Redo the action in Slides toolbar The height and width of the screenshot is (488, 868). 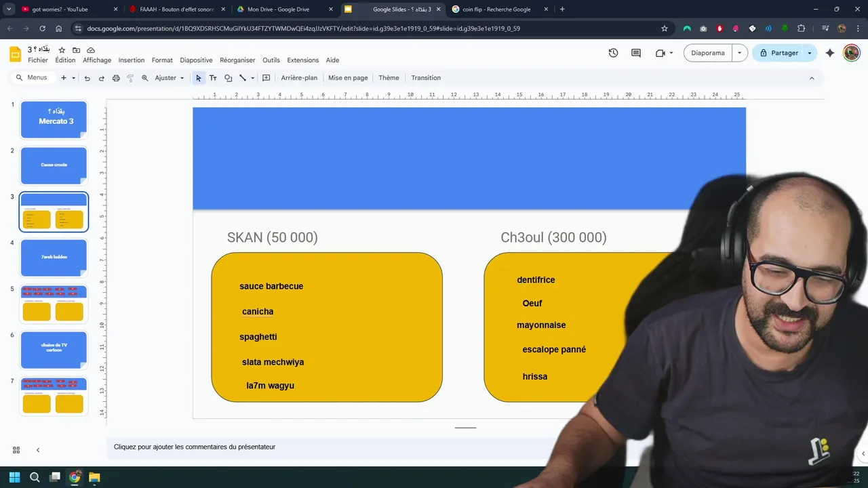pyautogui.click(x=102, y=78)
